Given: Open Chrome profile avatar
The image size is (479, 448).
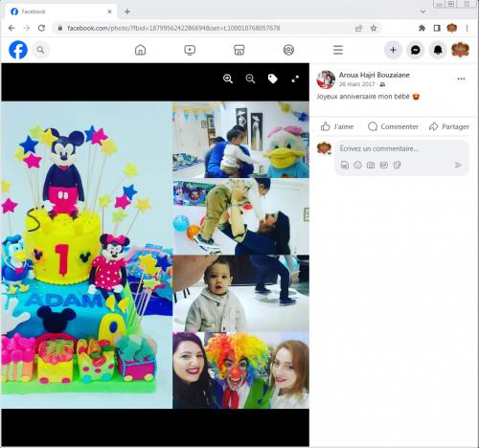Looking at the screenshot, I should pyautogui.click(x=452, y=28).
